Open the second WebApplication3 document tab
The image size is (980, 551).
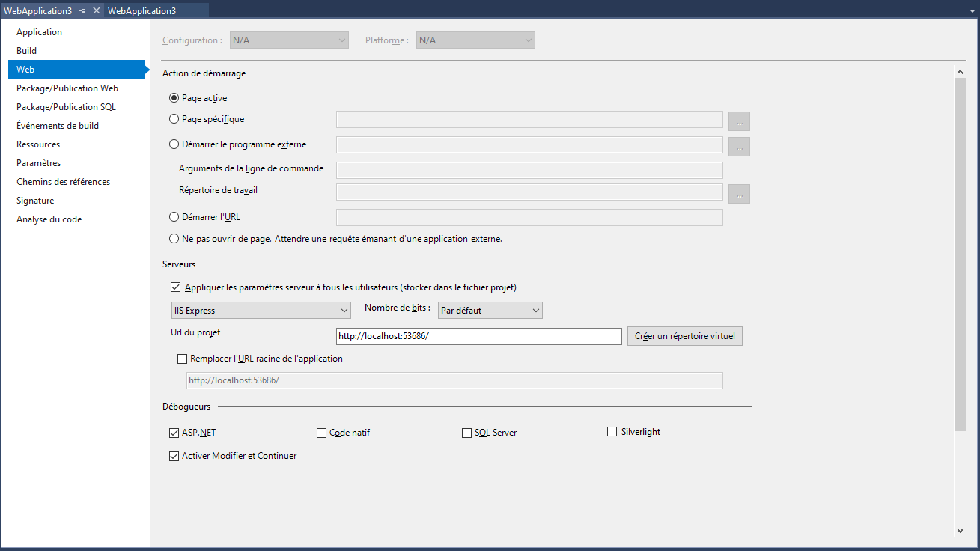click(142, 11)
